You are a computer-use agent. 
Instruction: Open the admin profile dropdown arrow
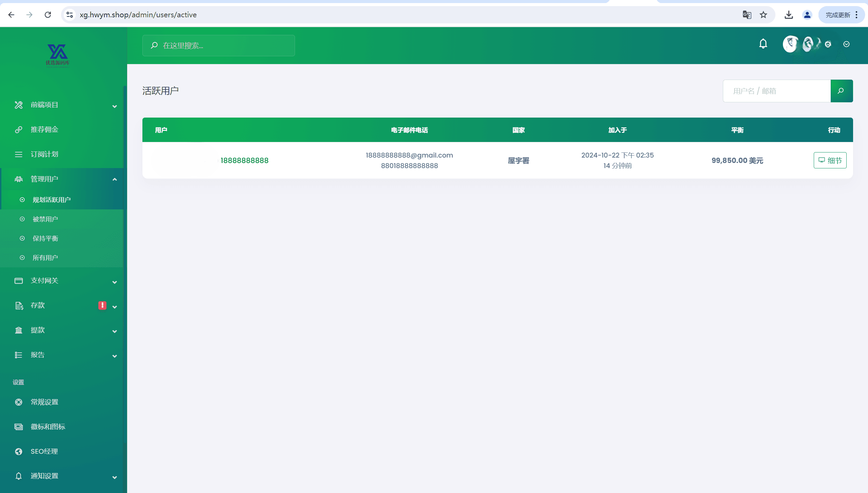(x=846, y=44)
